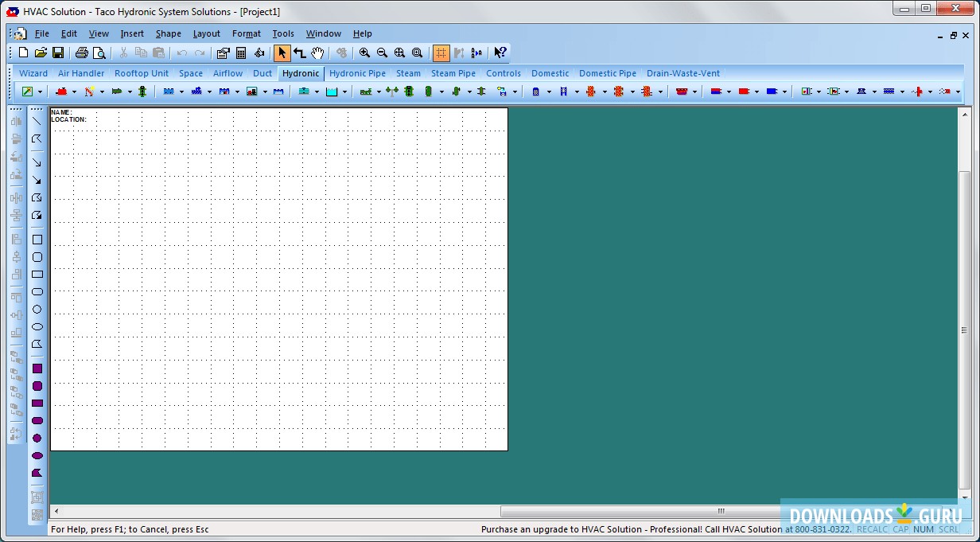Click the context Help pointer icon
Image resolution: width=980 pixels, height=542 pixels.
(x=500, y=53)
